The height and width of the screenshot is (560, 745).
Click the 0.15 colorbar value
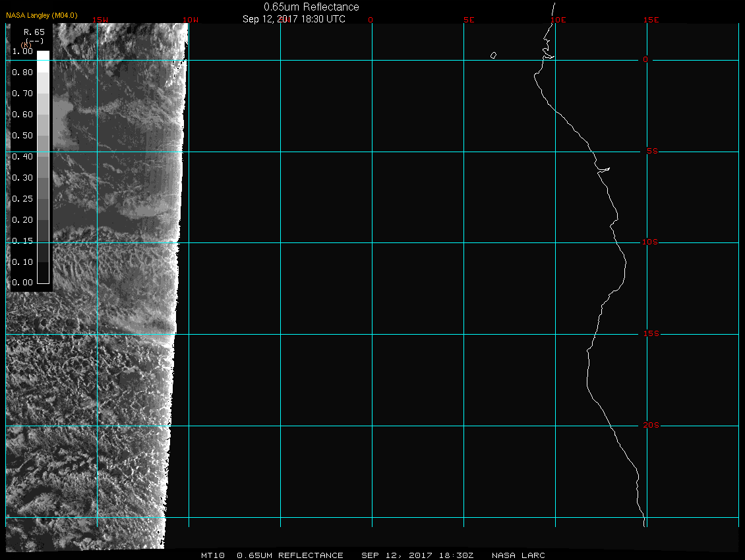pyautogui.click(x=22, y=241)
